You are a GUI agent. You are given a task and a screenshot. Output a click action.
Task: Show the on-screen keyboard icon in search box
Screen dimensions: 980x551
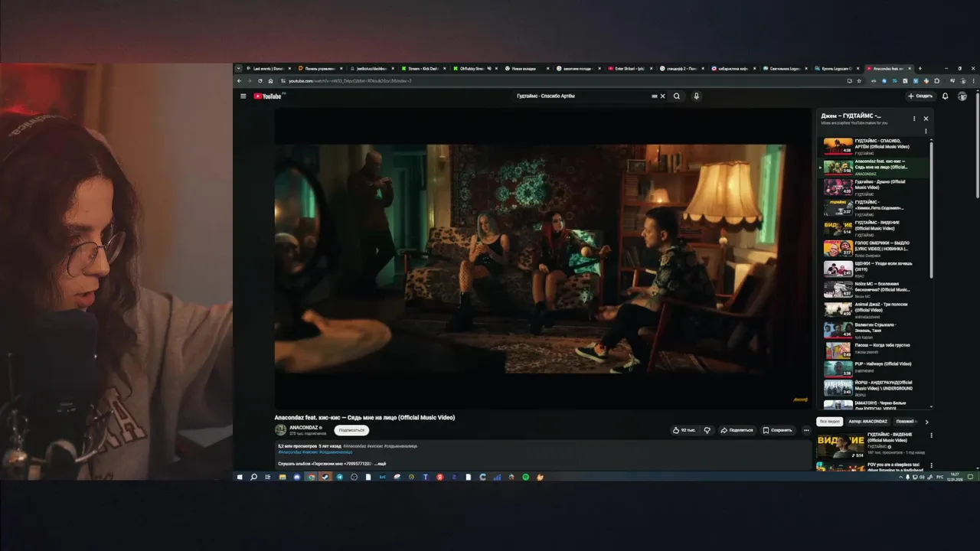[655, 96]
